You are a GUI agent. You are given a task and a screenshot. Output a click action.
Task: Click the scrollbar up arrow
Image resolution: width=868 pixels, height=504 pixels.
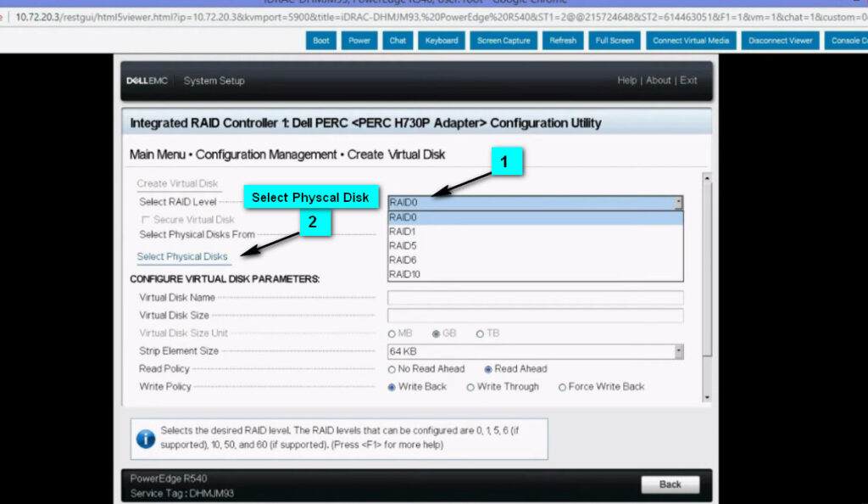(x=707, y=178)
